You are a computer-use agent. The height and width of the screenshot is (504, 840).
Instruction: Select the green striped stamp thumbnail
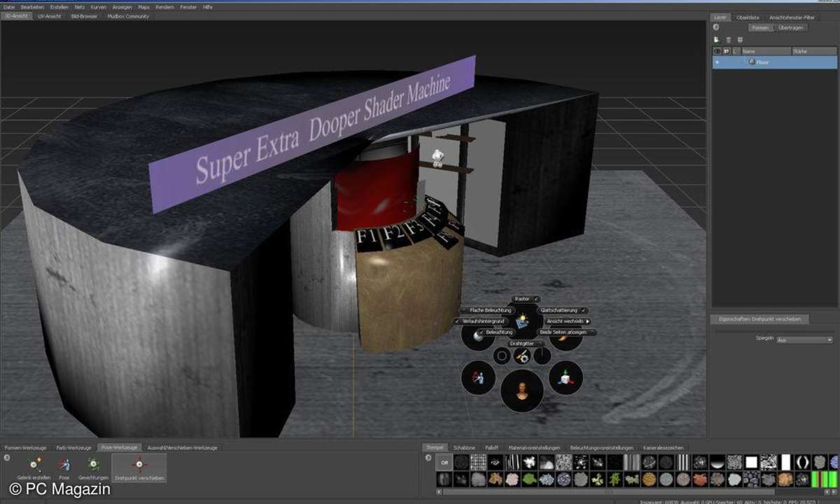(819, 479)
